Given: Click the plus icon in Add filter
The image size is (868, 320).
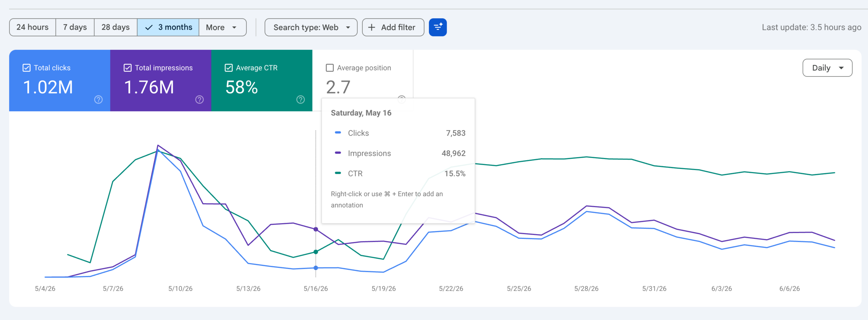Looking at the screenshot, I should point(371,27).
